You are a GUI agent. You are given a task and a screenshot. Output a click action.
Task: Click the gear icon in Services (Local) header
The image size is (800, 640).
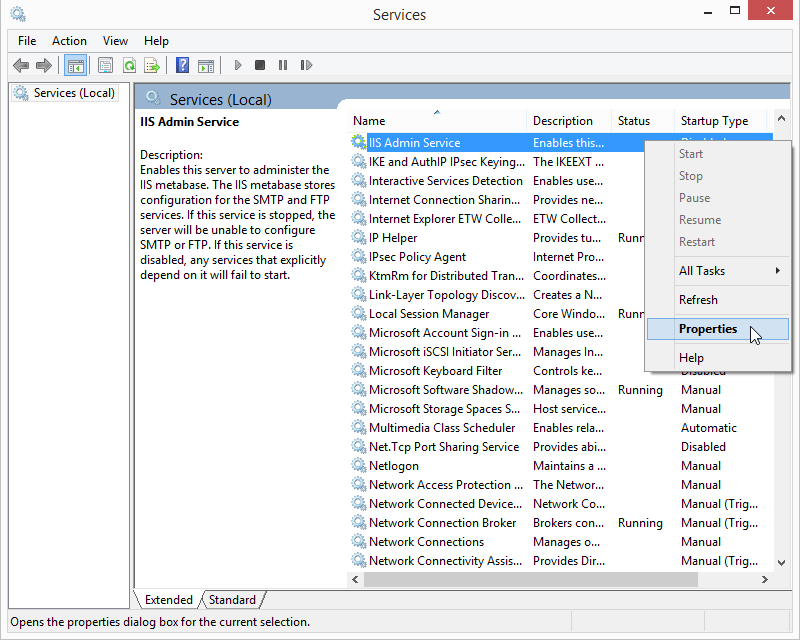153,97
